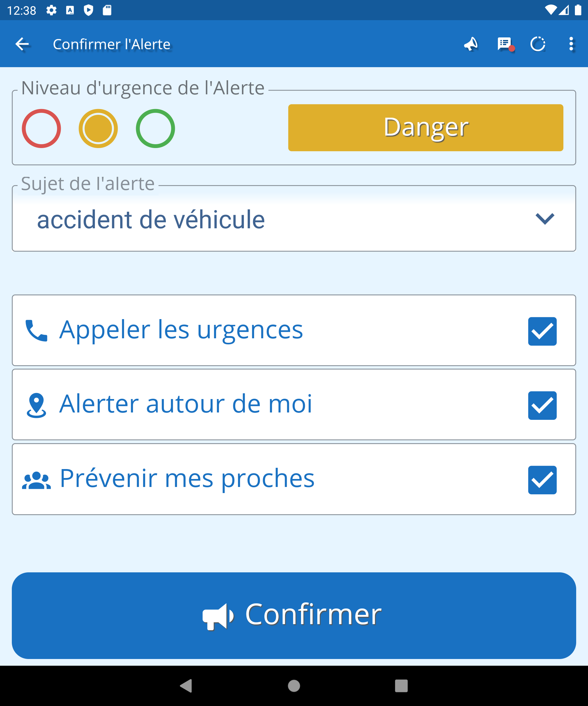Viewport: 588px width, 706px height.
Task: Open the three-dot overflow menu
Action: (x=571, y=44)
